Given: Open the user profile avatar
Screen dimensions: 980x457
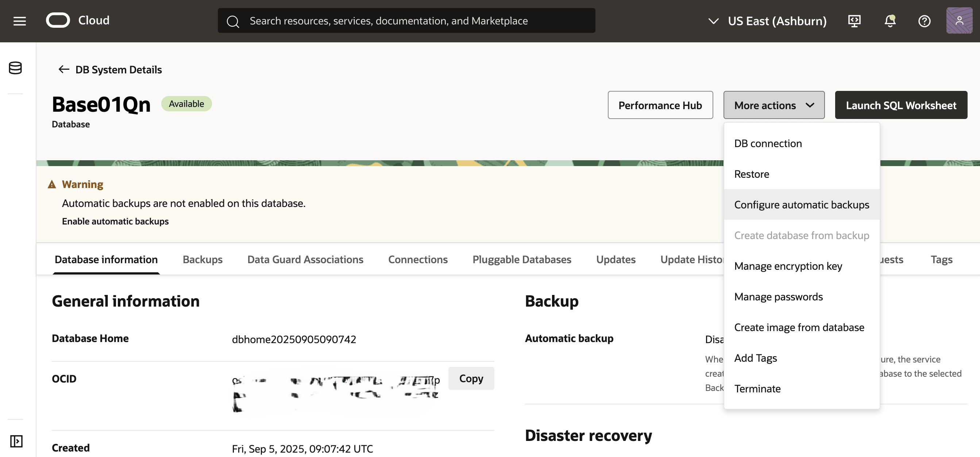Looking at the screenshot, I should point(959,20).
